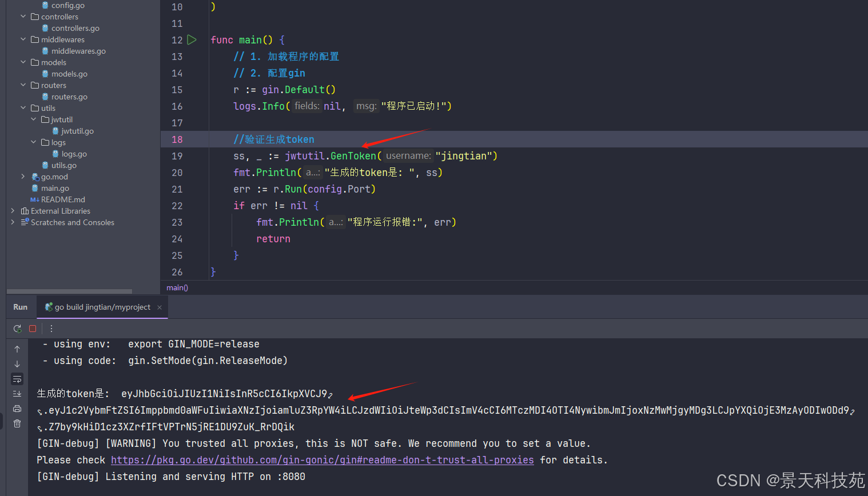
Task: Click the main() breadcrumb below the editor
Action: coord(177,288)
